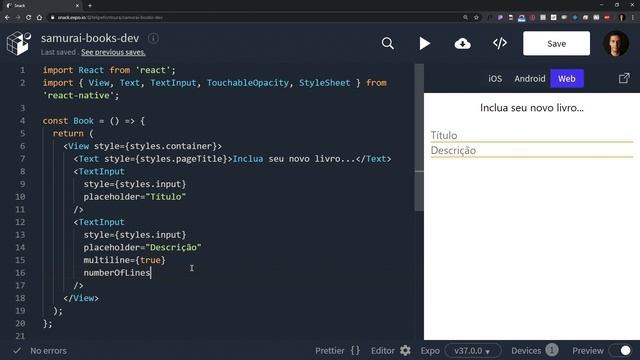Show embed code with the </> icon
This screenshot has height=360, width=640.
[500, 43]
